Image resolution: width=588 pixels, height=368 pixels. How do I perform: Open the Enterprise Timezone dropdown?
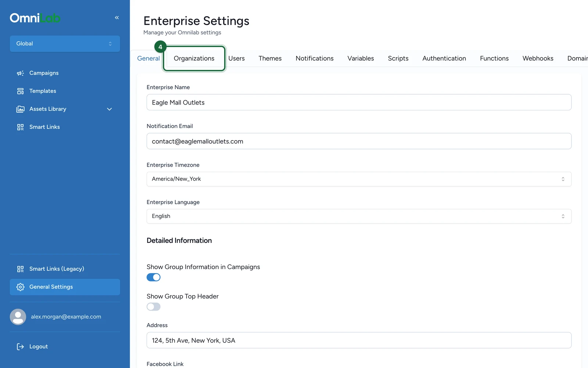[x=359, y=179]
